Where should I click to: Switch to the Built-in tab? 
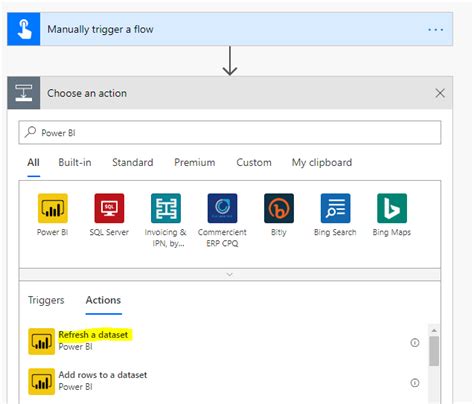click(x=75, y=163)
